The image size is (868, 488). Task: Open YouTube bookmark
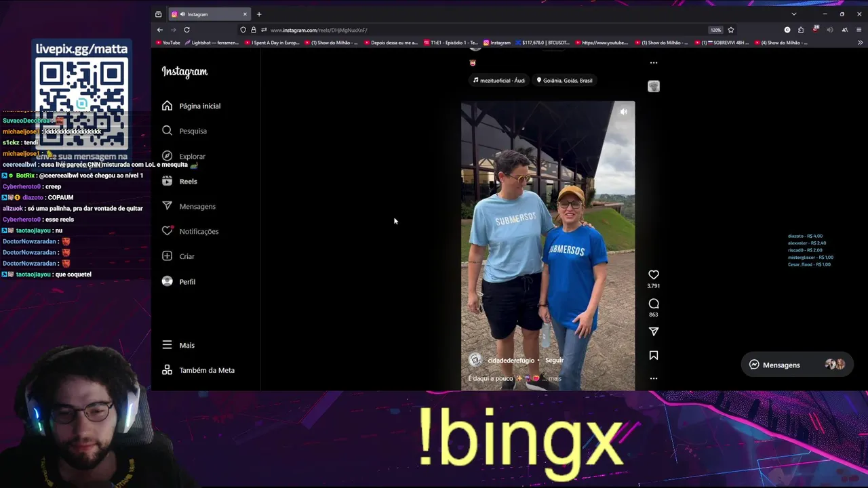pyautogui.click(x=169, y=43)
